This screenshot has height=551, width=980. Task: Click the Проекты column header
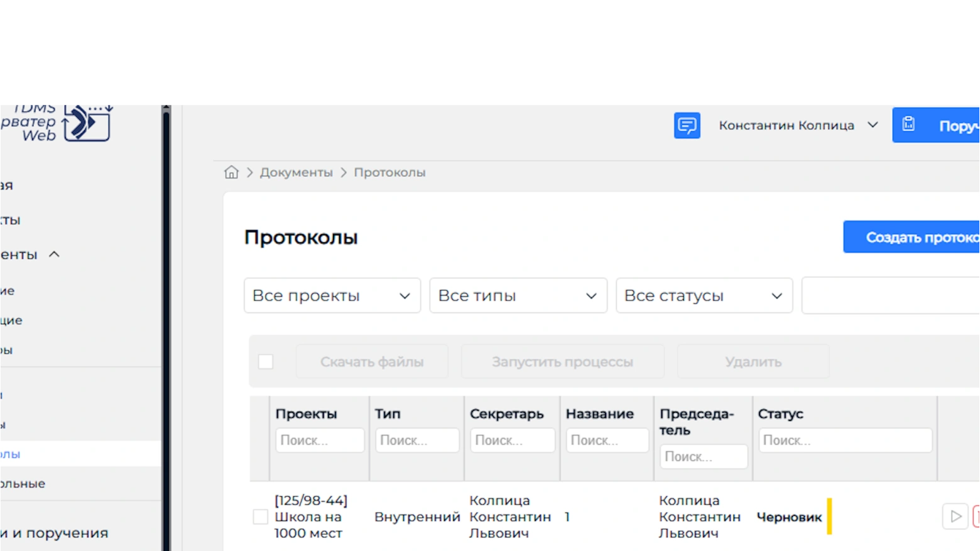click(306, 414)
